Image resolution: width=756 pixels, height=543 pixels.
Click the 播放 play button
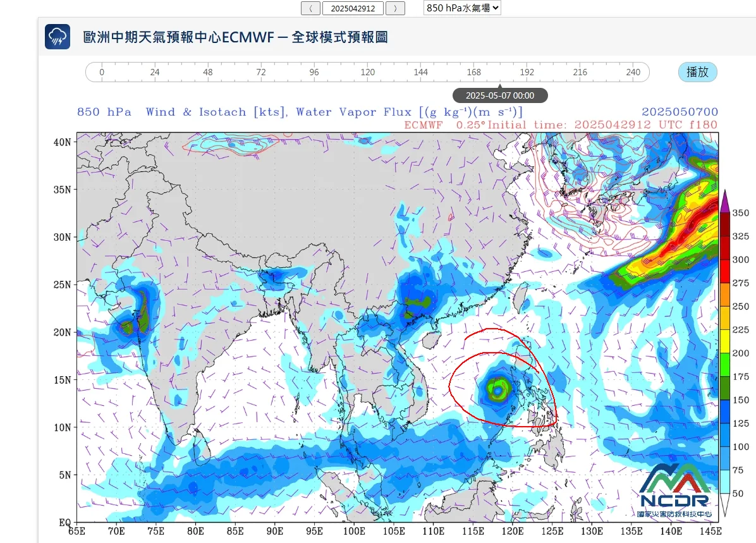click(x=697, y=72)
